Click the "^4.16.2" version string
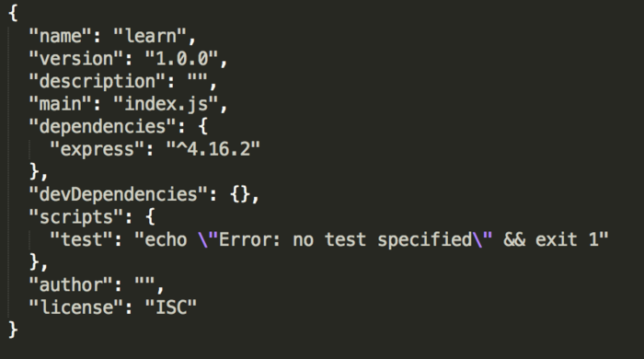Viewport: 644px width, 359px height. point(213,149)
